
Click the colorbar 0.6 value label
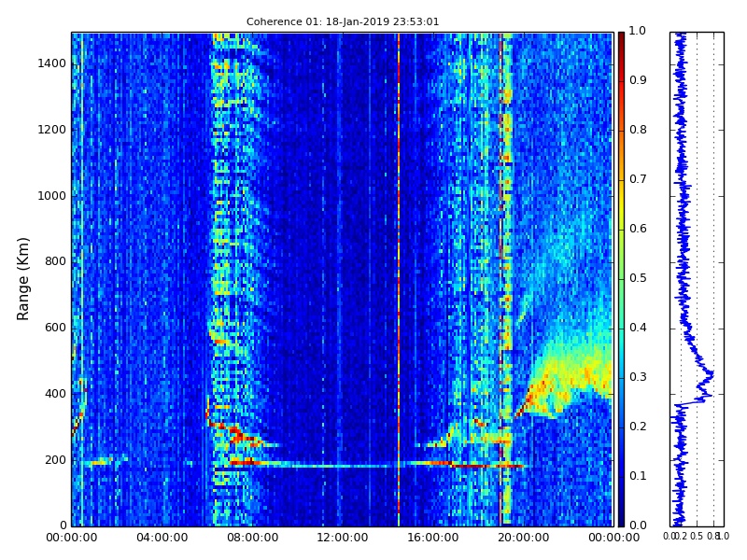click(638, 229)
